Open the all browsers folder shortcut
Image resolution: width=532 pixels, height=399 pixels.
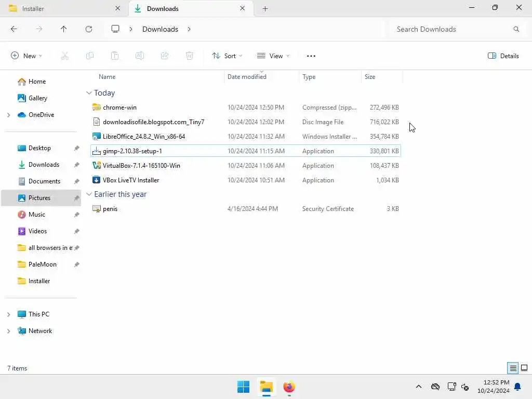50,248
